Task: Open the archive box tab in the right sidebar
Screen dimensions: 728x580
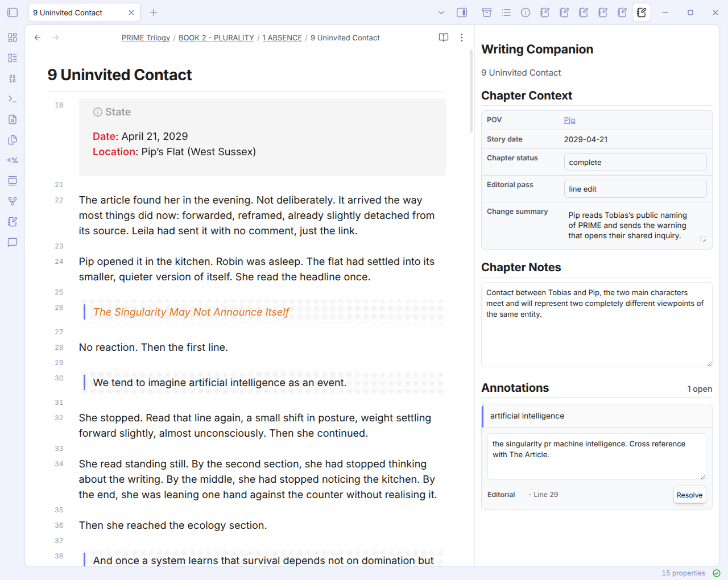Action: pyautogui.click(x=487, y=13)
